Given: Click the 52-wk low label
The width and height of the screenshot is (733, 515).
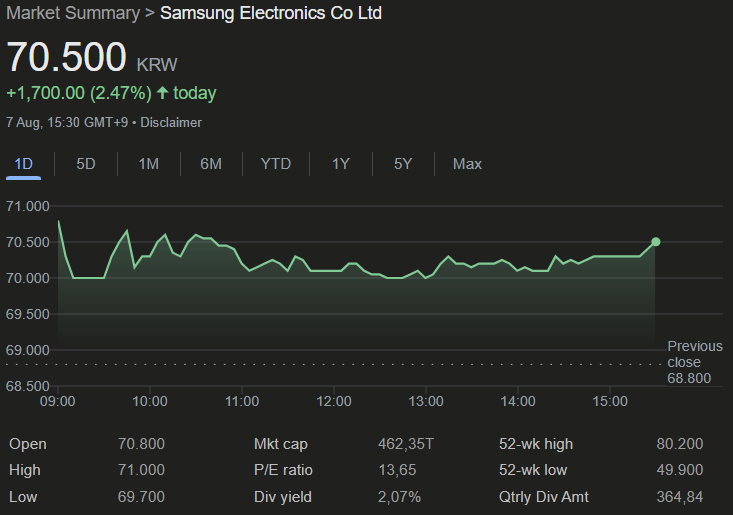Looking at the screenshot, I should point(533,470).
